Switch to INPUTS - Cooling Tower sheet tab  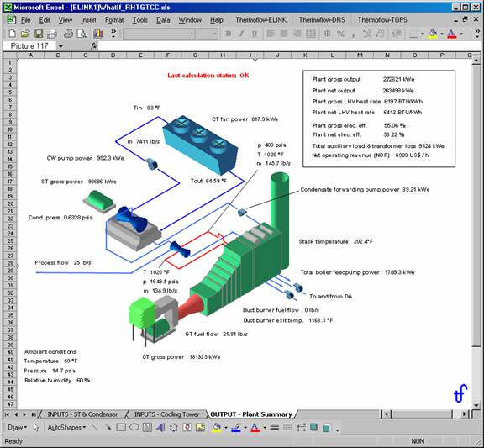pos(166,414)
